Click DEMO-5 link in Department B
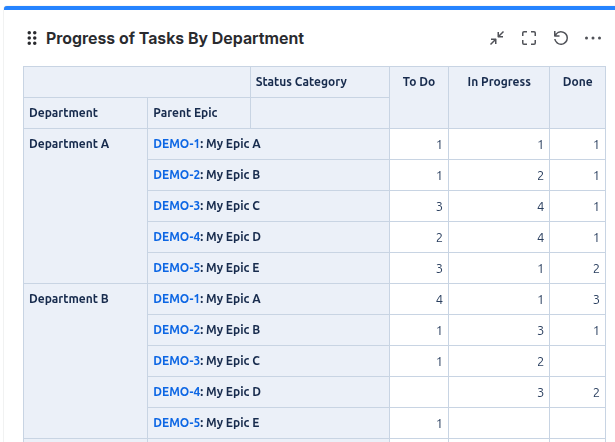The image size is (615, 442). 176,423
